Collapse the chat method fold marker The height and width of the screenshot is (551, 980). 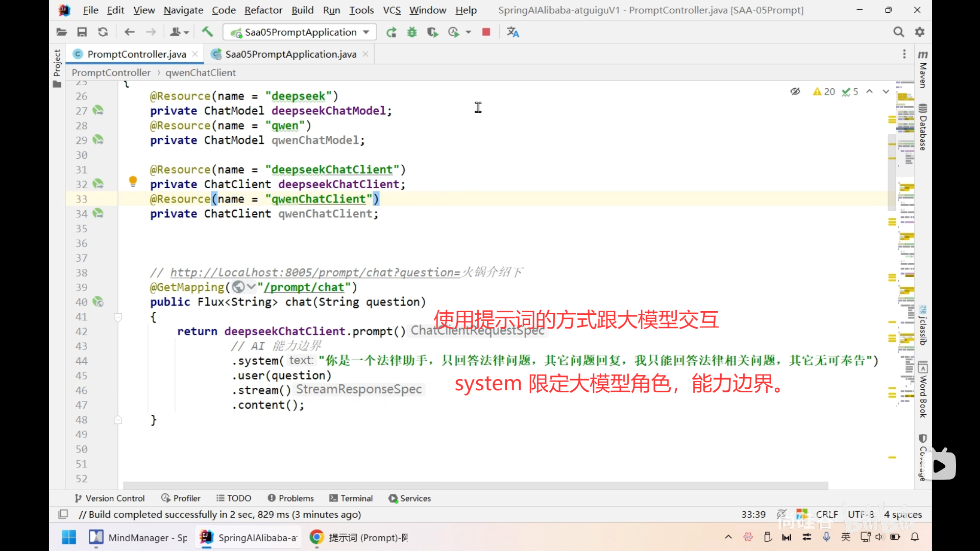pyautogui.click(x=118, y=317)
